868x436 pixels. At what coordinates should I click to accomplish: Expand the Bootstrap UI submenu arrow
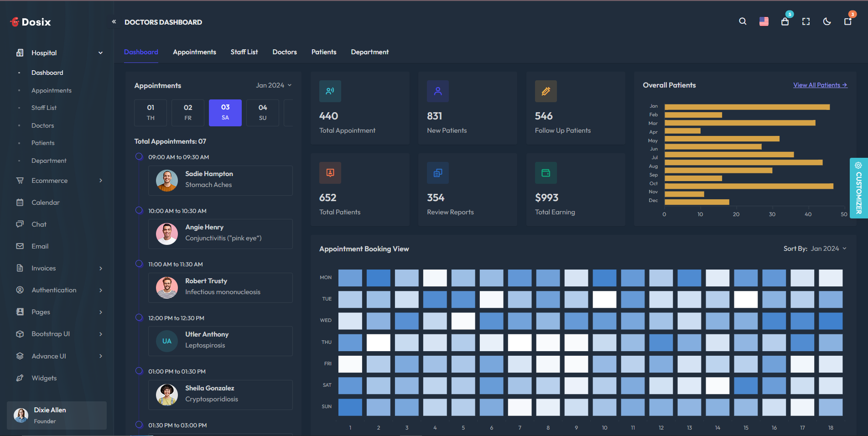coord(101,334)
